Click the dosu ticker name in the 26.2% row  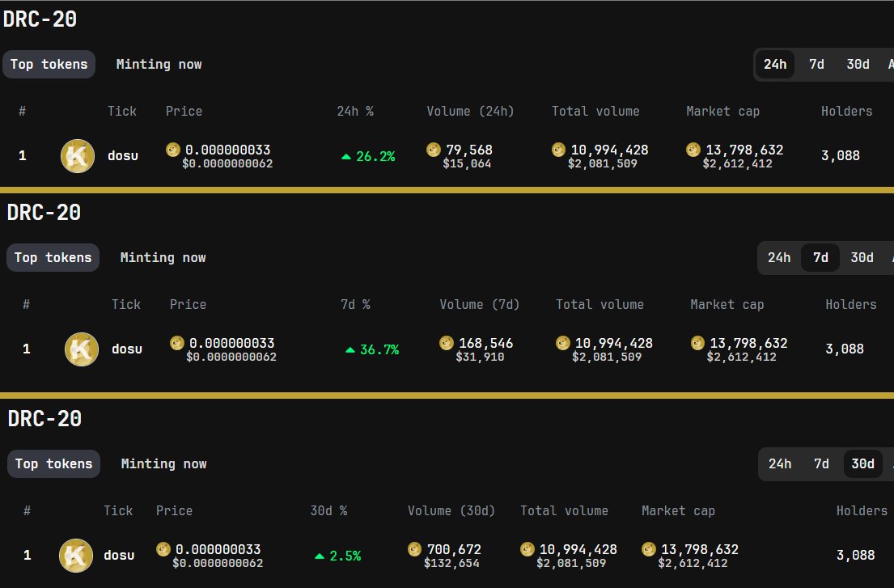[x=123, y=155]
